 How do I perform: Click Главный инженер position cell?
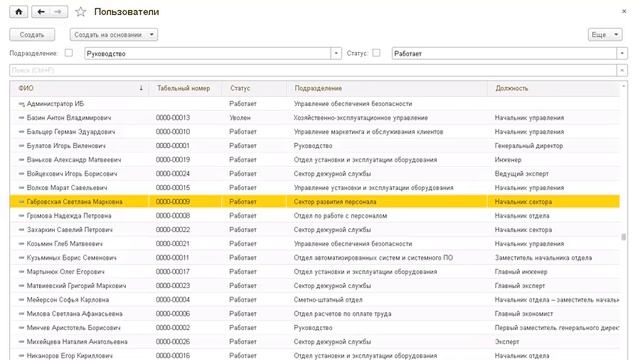(x=521, y=272)
